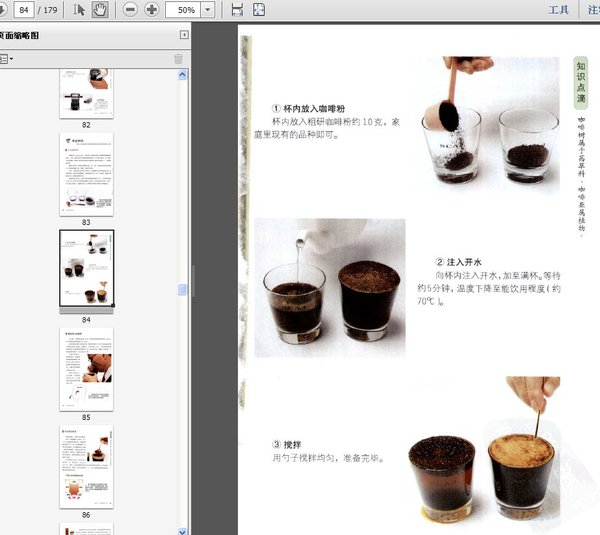The image size is (600, 535).
Task: Zoom in with the plus button
Action: pos(152,10)
